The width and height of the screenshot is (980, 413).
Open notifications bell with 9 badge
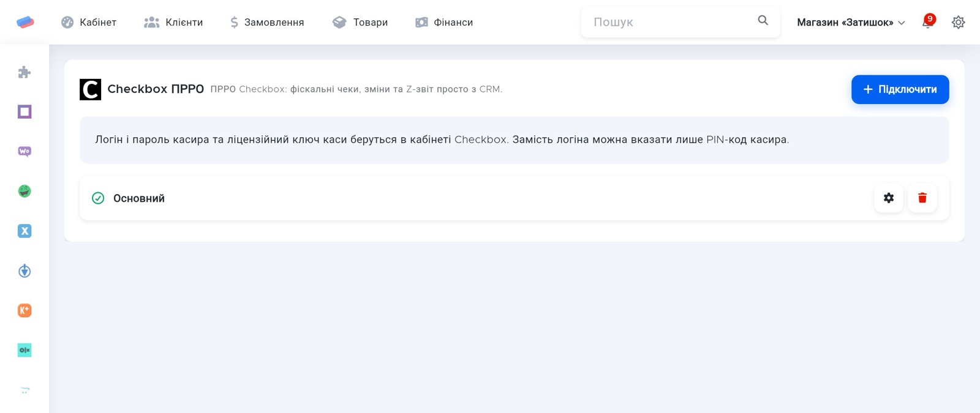click(928, 22)
